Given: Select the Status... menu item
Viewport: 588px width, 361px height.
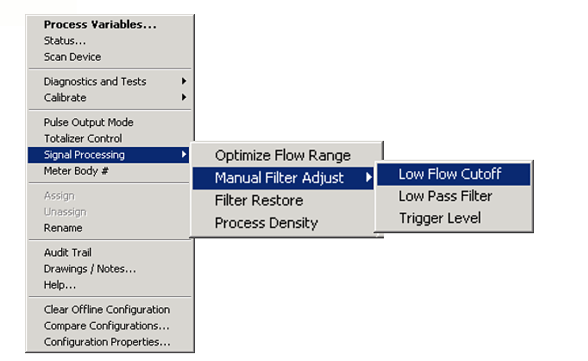Looking at the screenshot, I should [65, 41].
